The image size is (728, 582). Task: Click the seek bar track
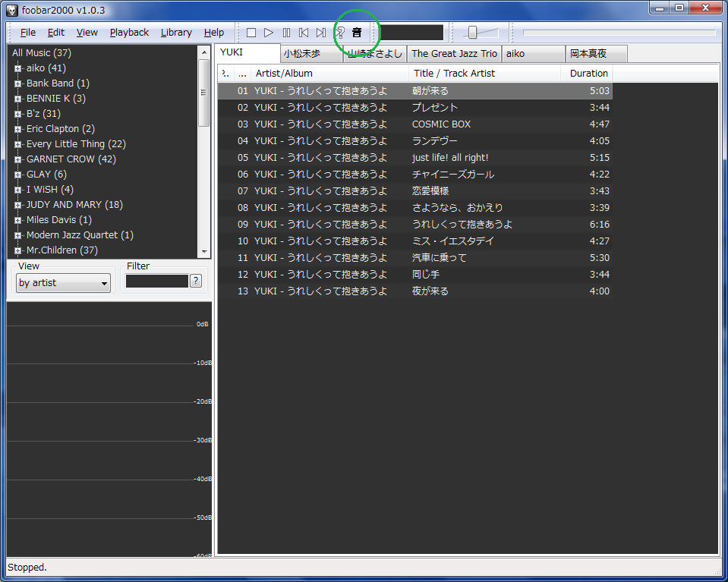click(x=619, y=33)
